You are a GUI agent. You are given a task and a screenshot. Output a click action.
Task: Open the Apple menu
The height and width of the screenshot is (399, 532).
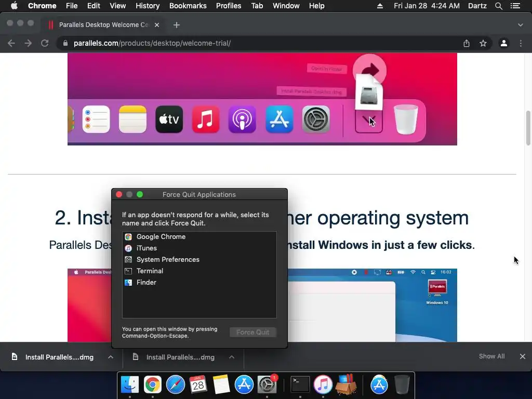(x=14, y=6)
